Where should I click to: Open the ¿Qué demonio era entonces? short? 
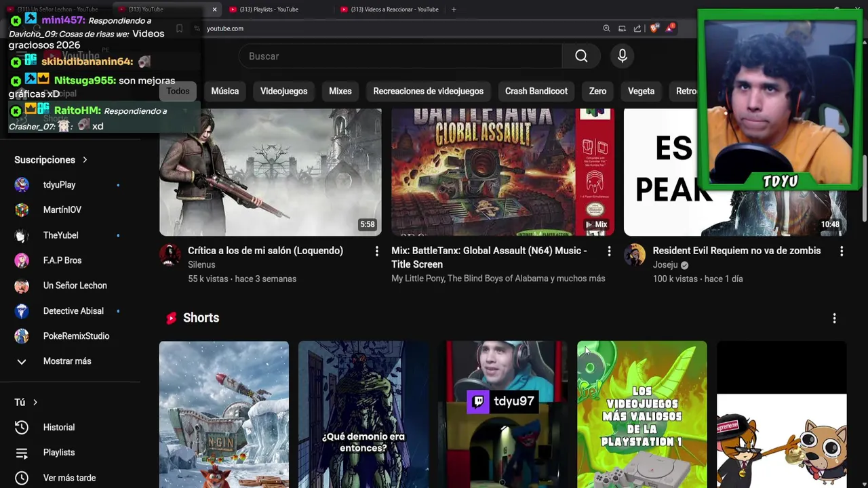(x=363, y=415)
